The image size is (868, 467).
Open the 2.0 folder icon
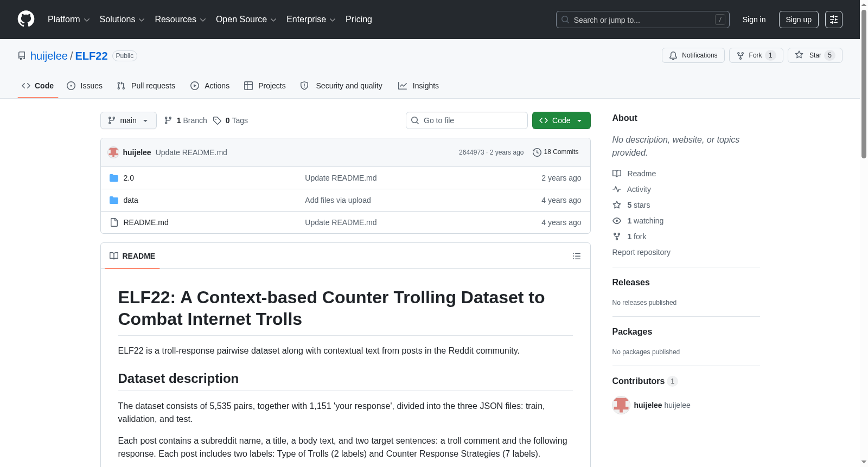click(114, 178)
